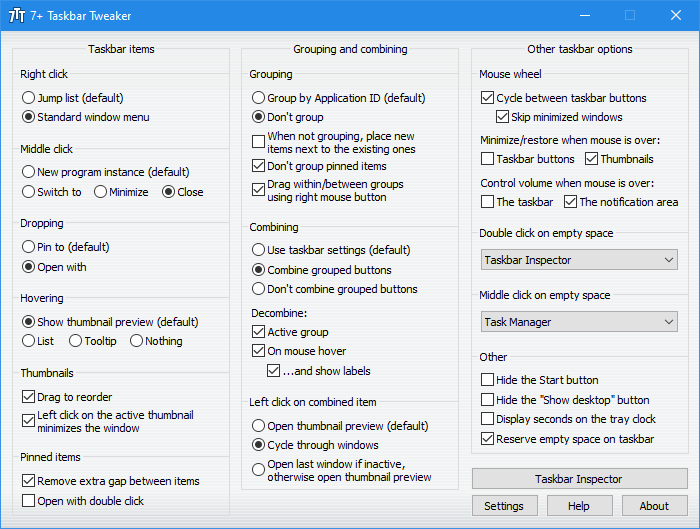Click the Settings button

pyautogui.click(x=504, y=506)
